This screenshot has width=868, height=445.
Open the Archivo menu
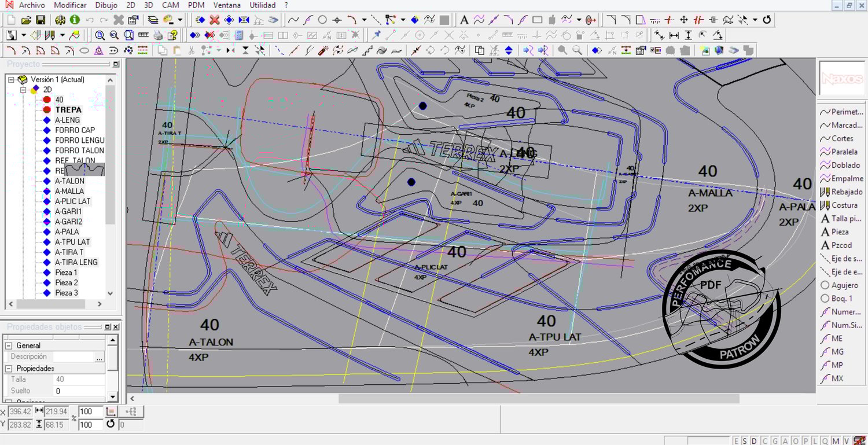click(x=32, y=5)
